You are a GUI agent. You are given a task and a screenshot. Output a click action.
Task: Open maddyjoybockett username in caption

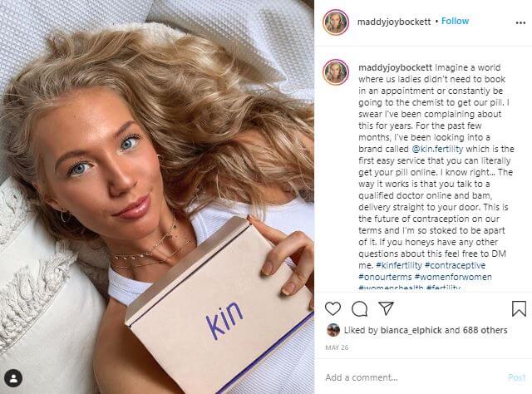pos(396,67)
